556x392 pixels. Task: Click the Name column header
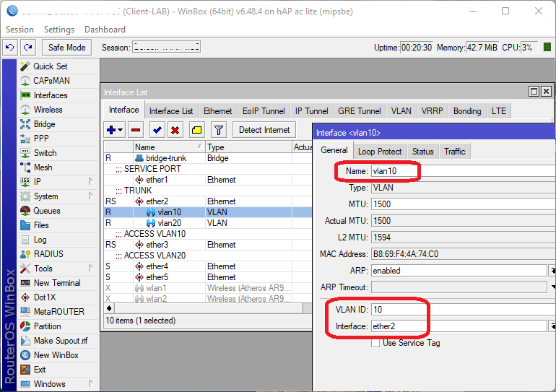point(169,147)
